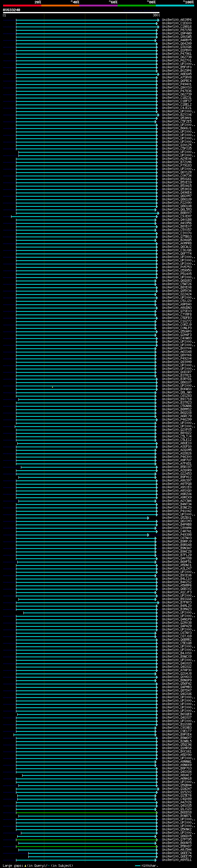The image size is (197, 868).
Task: Open the UniRef100_P51405 hit
Action: tap(176, 274)
